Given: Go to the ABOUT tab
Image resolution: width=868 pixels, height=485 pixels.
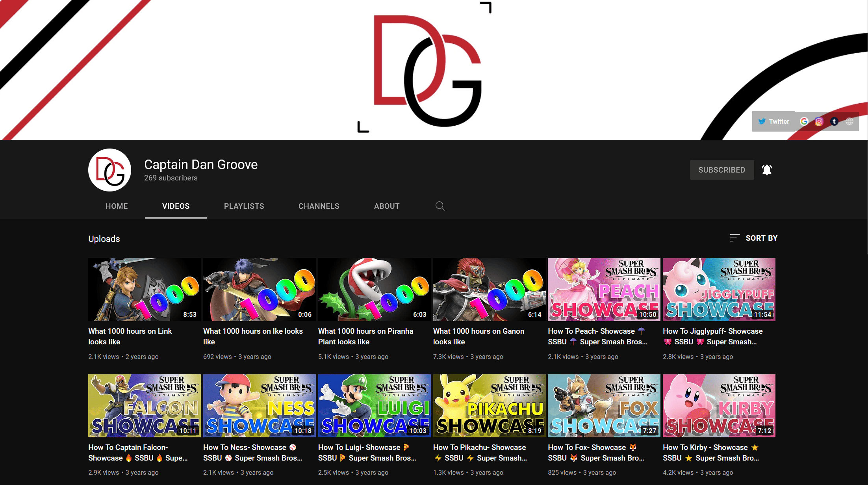Looking at the screenshot, I should click(386, 206).
